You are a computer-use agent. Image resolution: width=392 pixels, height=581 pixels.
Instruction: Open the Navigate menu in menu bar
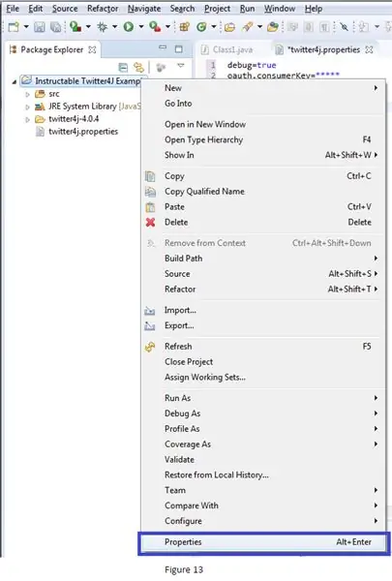(144, 9)
